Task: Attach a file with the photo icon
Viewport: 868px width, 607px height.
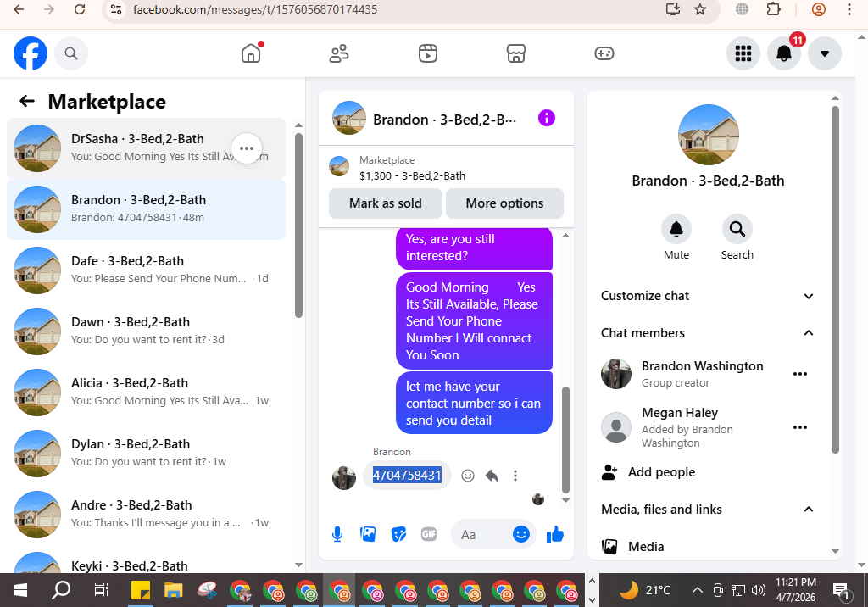Action: [368, 534]
